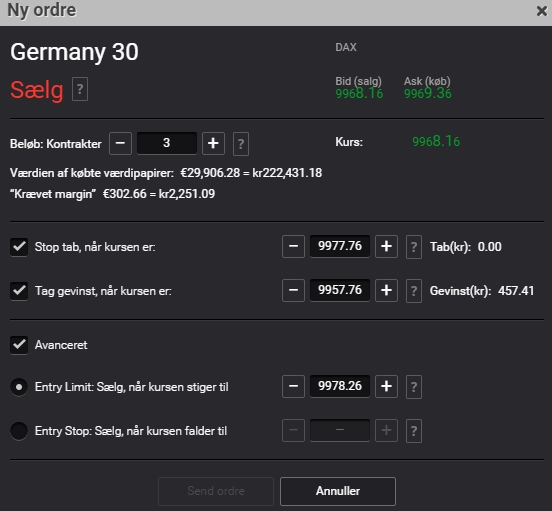Increase the Entry Limit price with plus
Viewport: 552px width, 511px height.
387,386
